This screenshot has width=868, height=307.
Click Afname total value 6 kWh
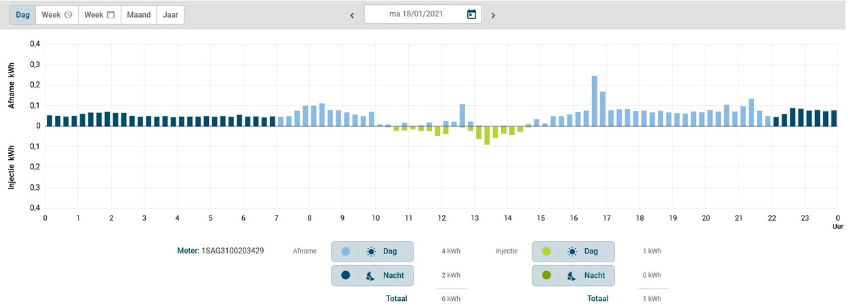[451, 299]
